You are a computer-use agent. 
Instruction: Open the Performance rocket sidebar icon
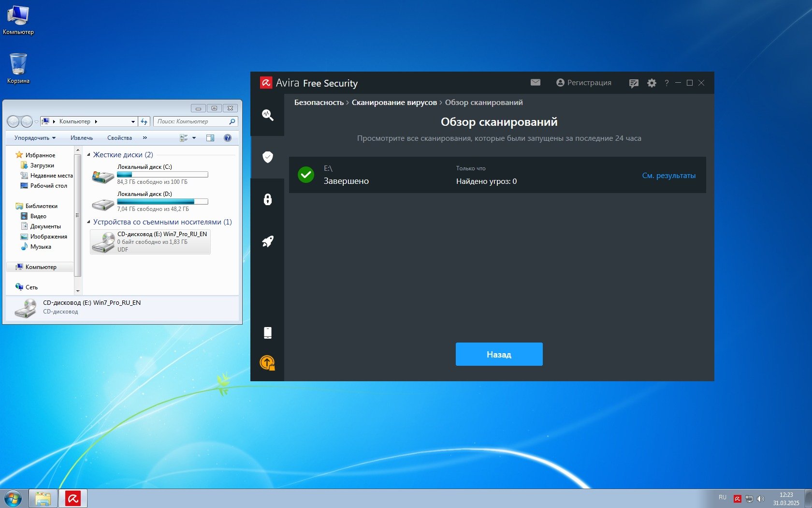pos(267,241)
